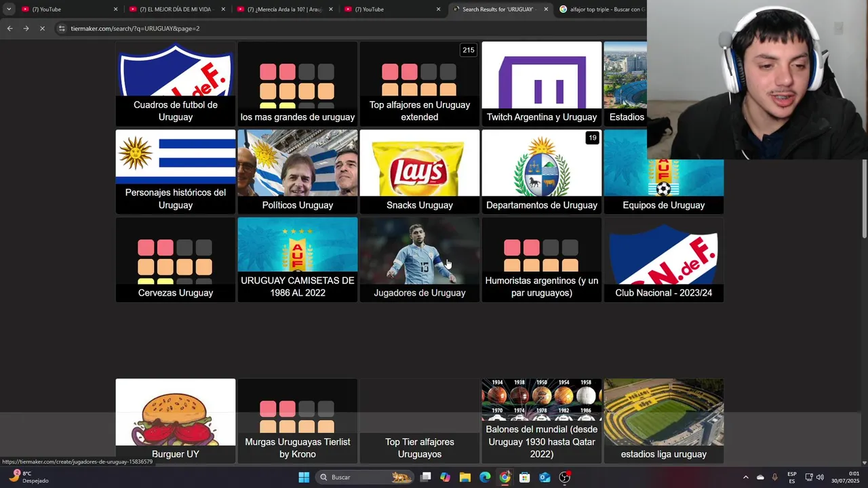Open Top Tier alfajores Uruguayos template
Screen dimensions: 868x488
(420, 421)
